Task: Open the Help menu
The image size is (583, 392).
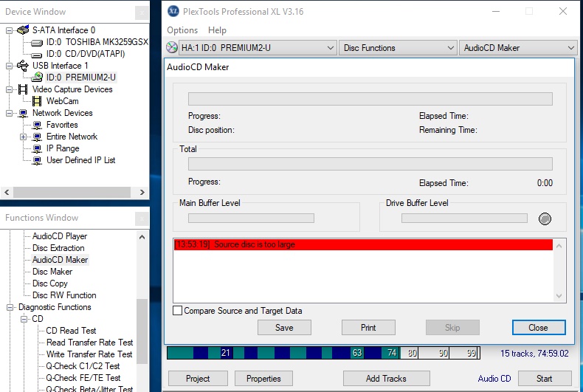Action: tap(217, 30)
